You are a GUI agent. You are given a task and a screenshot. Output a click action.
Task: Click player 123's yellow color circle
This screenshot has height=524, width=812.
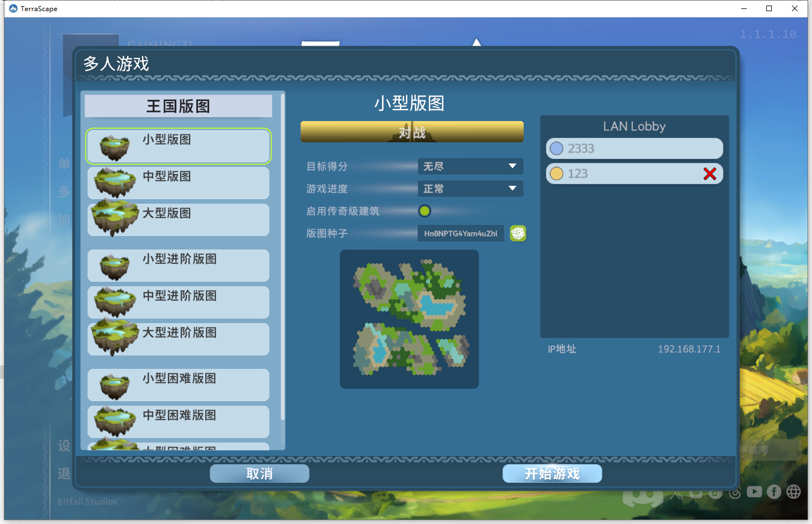point(556,174)
